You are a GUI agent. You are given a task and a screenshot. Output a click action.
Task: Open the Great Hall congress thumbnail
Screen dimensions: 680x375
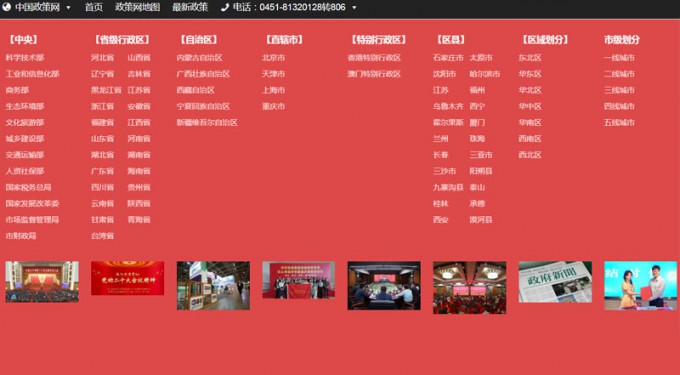tap(42, 281)
